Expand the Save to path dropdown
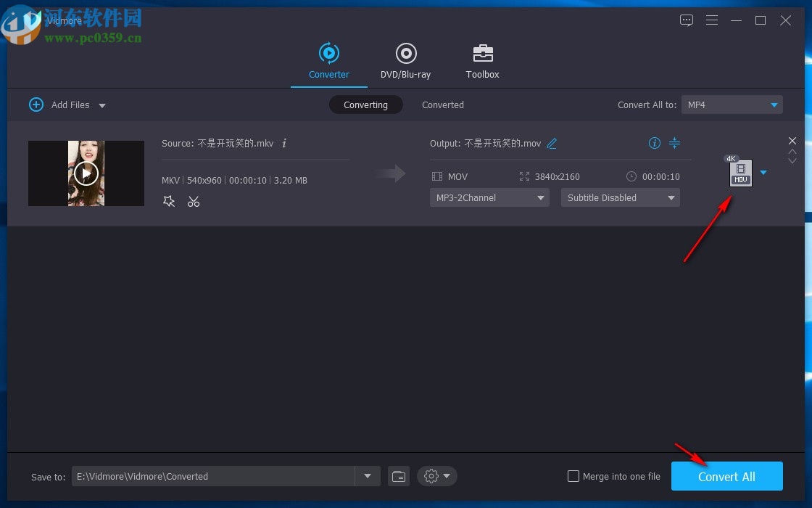812x508 pixels. click(x=368, y=476)
